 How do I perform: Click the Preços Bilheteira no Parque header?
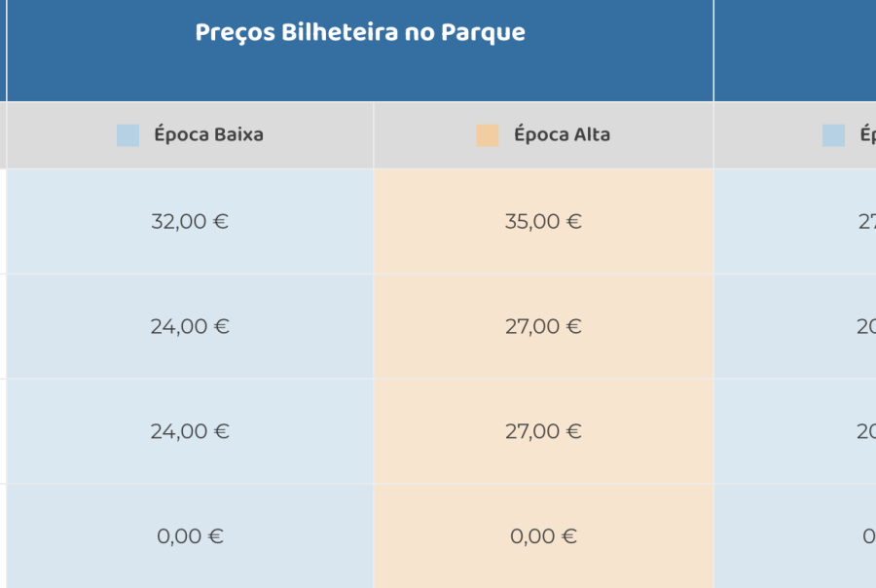pos(360,33)
